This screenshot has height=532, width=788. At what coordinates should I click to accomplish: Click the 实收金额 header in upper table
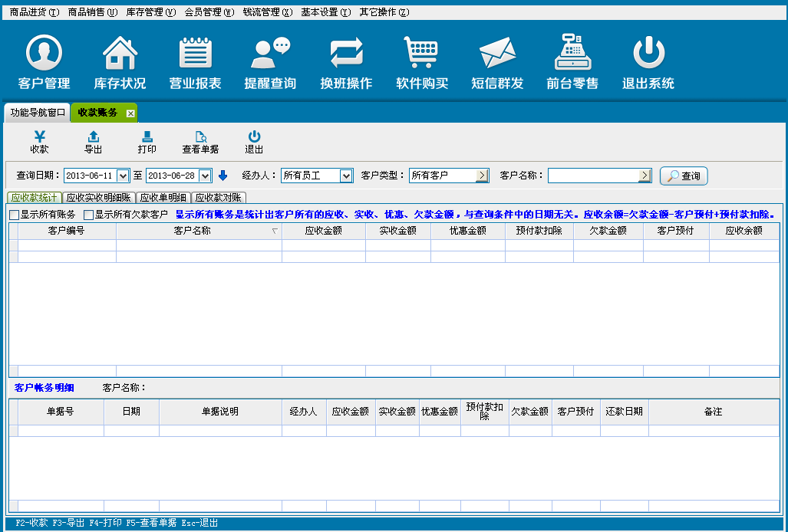pyautogui.click(x=398, y=231)
